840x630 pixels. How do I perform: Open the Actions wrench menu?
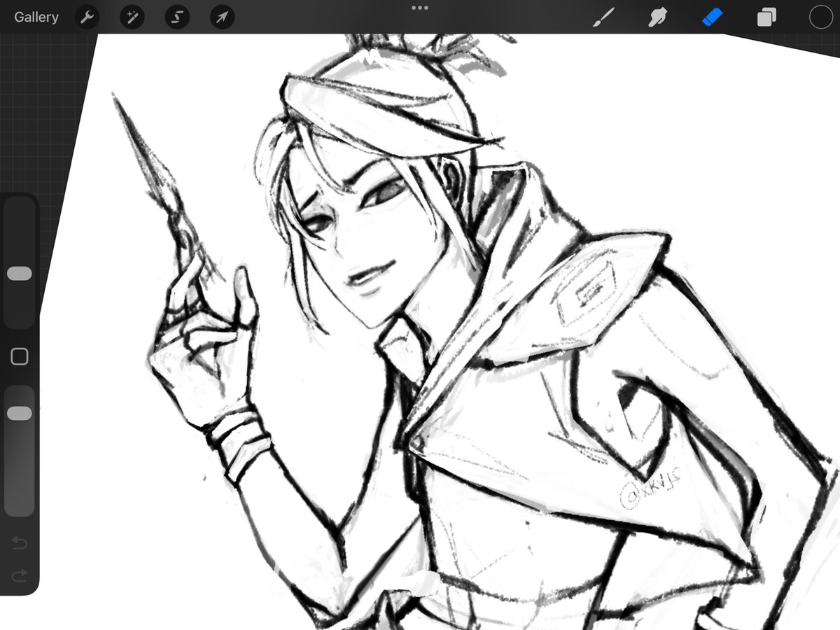pos(87,17)
